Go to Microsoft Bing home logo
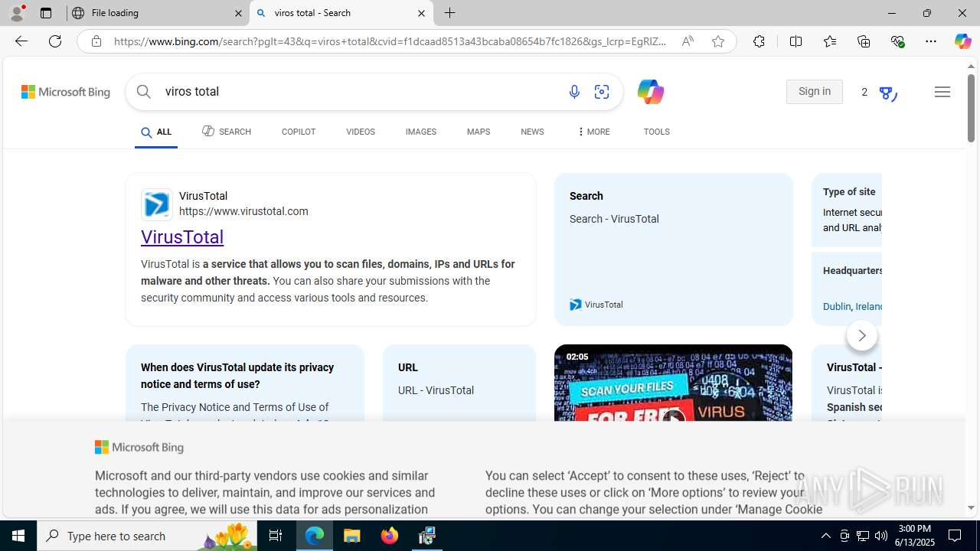Viewport: 980px width, 551px height. click(x=66, y=92)
